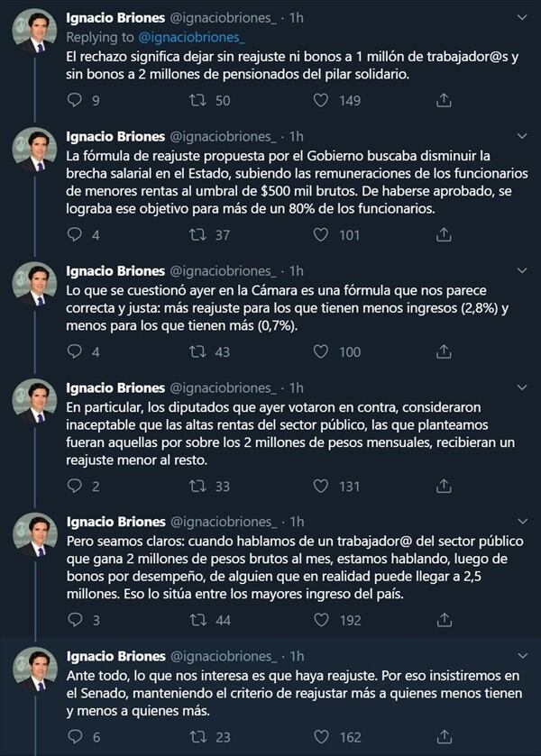Like the tweet with 192 likes
The image size is (541, 756).
coord(321,620)
